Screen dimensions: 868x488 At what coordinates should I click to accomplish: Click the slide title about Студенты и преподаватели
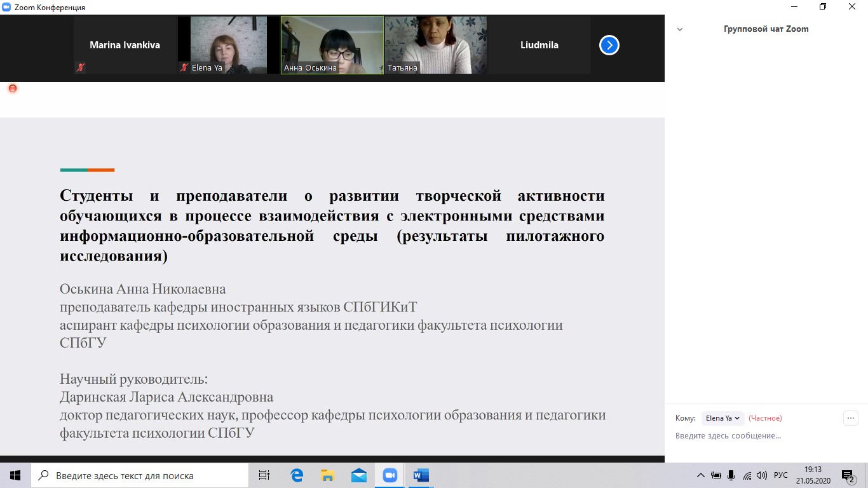tap(332, 226)
